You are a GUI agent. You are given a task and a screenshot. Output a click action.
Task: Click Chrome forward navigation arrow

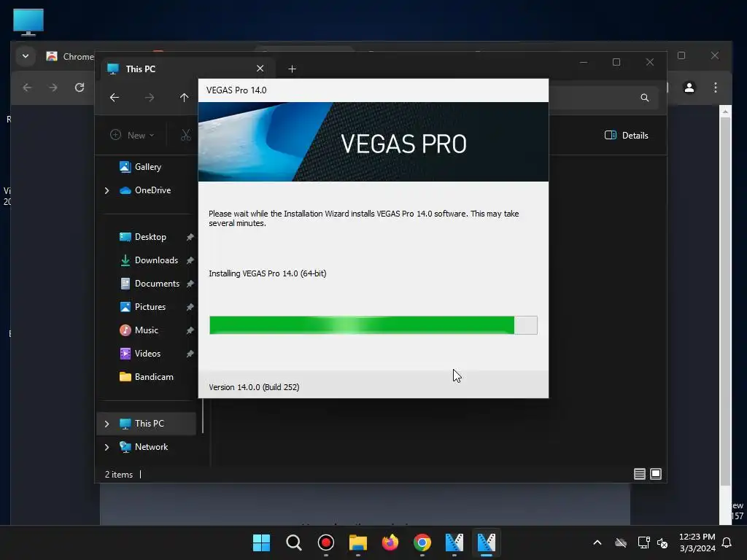53,87
